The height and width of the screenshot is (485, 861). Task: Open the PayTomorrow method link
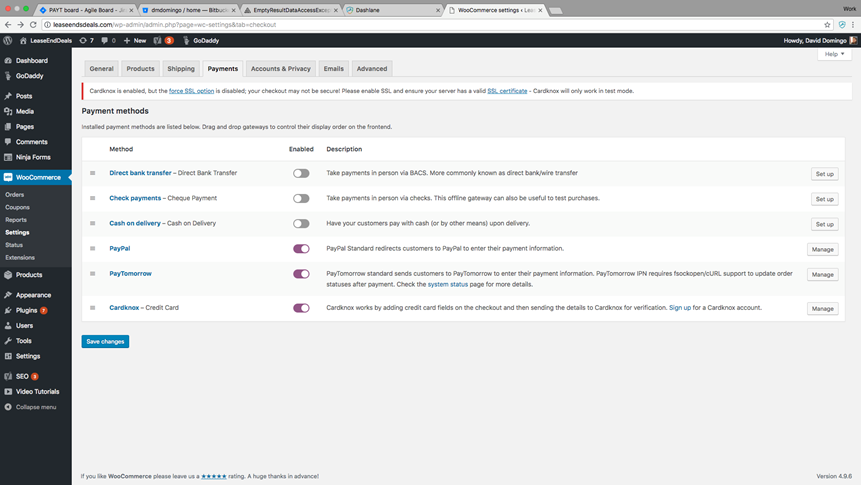click(x=130, y=274)
